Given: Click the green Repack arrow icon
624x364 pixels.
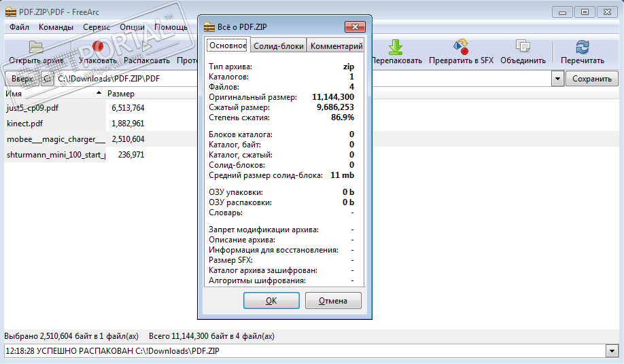Looking at the screenshot, I should 395,47.
